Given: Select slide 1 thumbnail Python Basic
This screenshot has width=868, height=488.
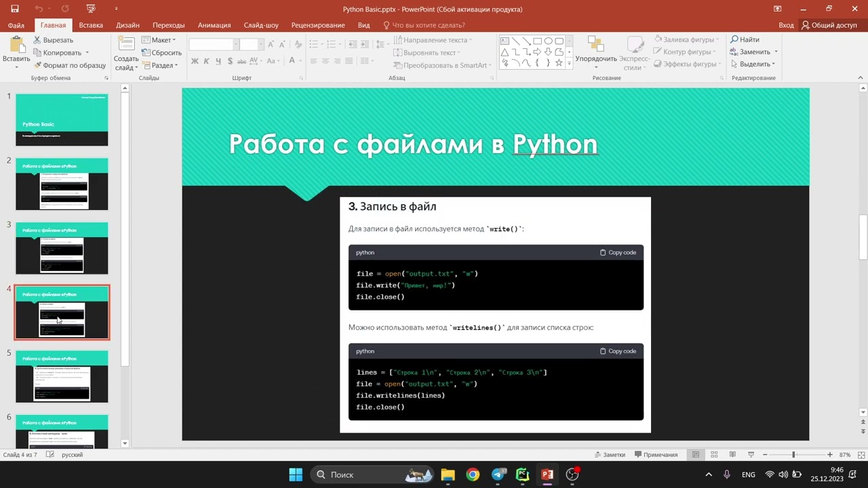Looking at the screenshot, I should click(x=62, y=120).
